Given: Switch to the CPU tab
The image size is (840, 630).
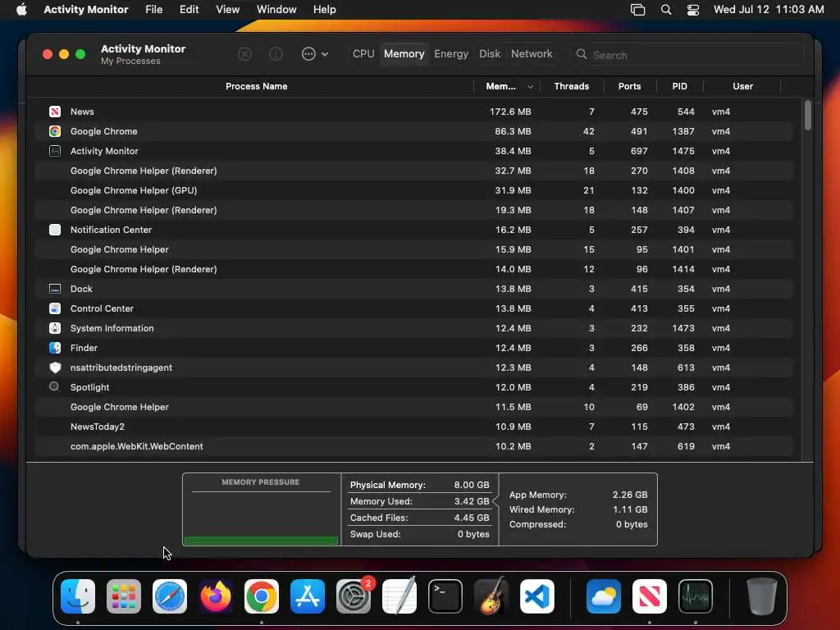Looking at the screenshot, I should point(363,53).
